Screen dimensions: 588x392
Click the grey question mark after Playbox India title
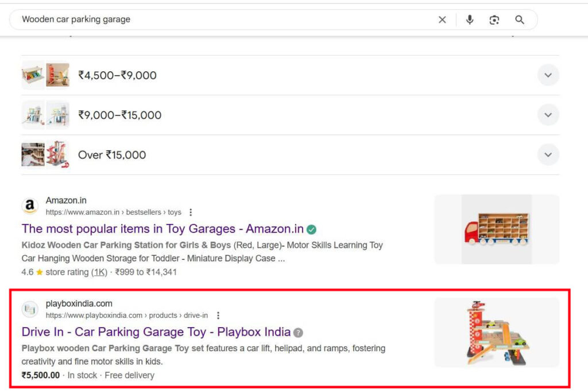click(x=298, y=332)
